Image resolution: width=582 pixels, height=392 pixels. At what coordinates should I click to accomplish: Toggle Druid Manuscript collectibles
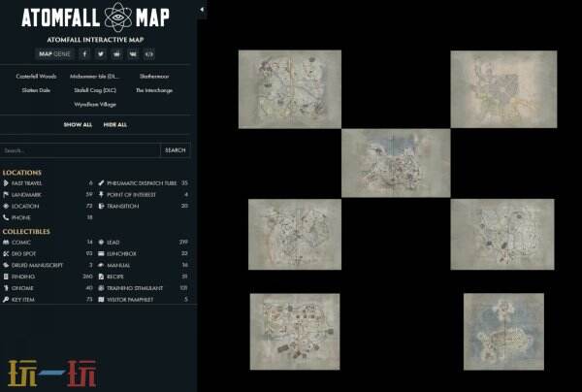(48, 266)
